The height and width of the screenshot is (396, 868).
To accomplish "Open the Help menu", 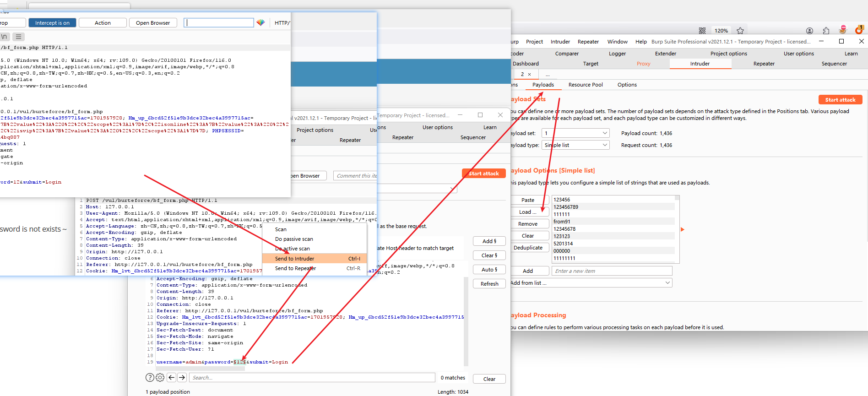I will (641, 42).
